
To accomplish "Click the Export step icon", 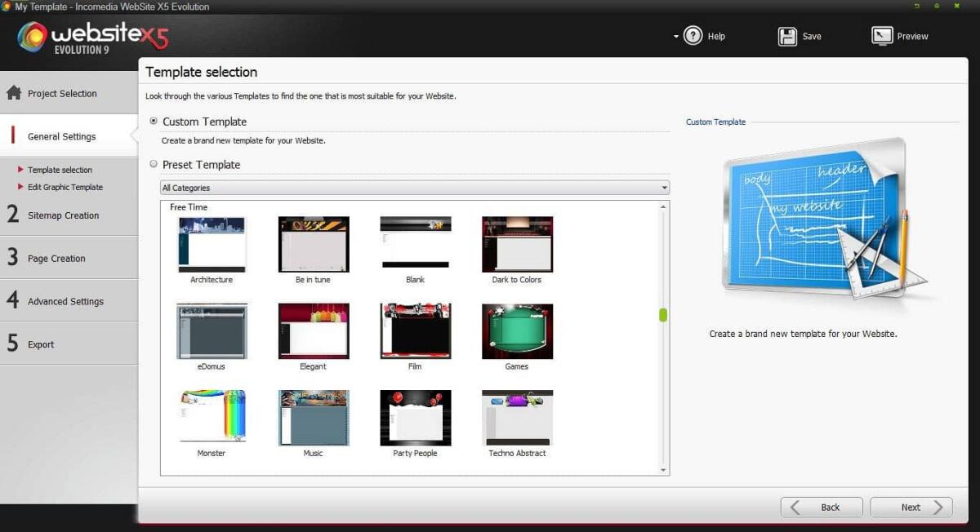I will click(x=12, y=343).
